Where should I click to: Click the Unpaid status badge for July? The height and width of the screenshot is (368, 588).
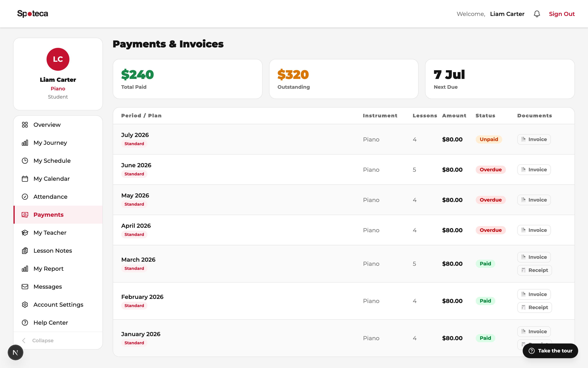coord(489,139)
